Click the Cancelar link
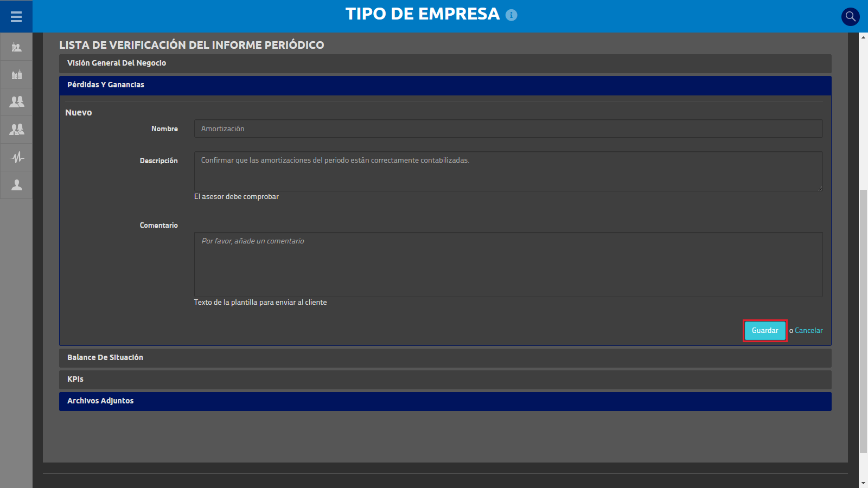Screen dimensions: 868x488 [x=808, y=331]
